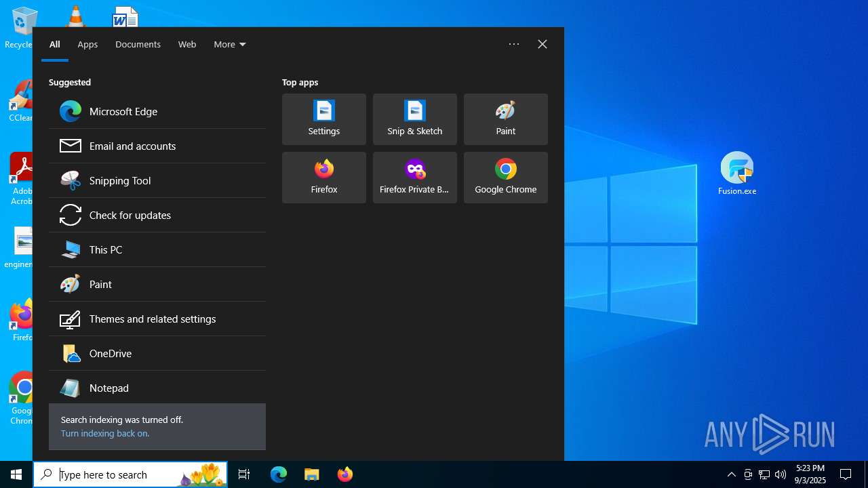Open Settings tile in Top apps

click(x=324, y=119)
